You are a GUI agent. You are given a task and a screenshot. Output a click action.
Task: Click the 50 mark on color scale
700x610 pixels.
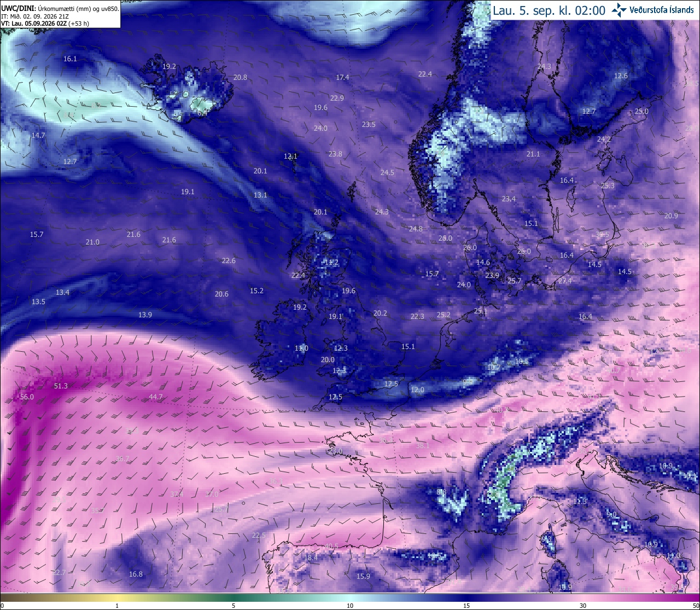coord(696,606)
